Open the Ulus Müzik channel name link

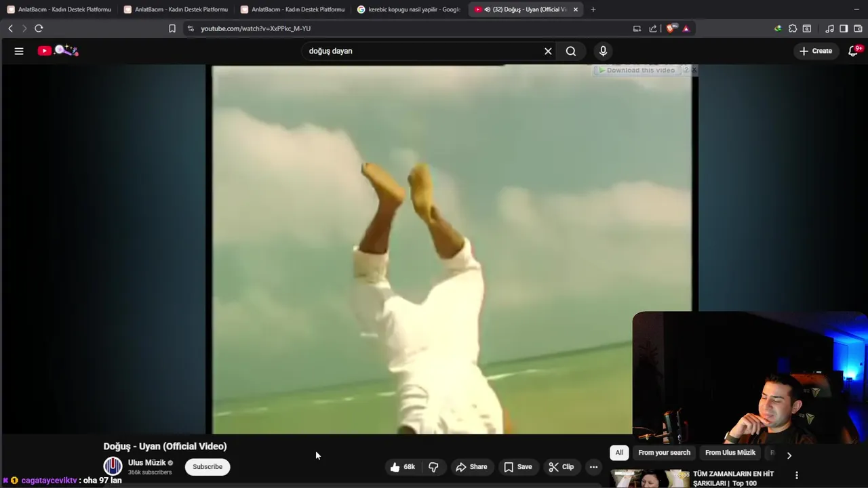click(x=146, y=463)
